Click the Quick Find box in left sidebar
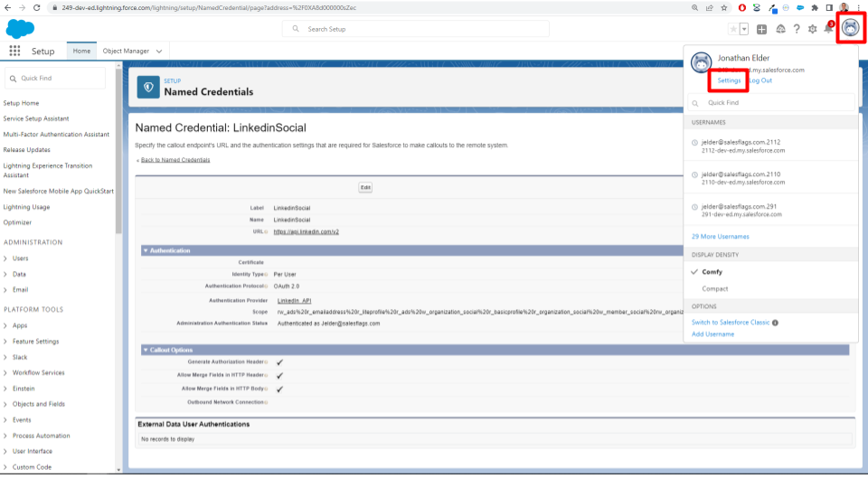868x488 pixels. tap(55, 78)
